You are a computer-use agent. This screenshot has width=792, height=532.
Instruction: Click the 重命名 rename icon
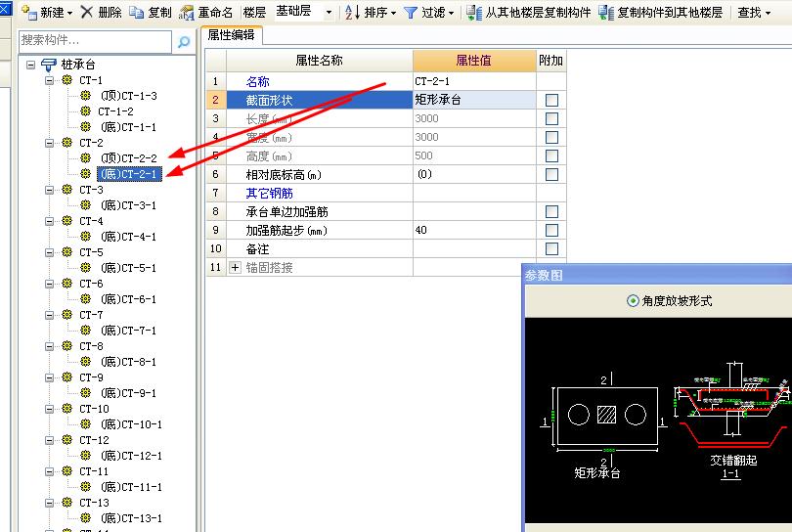(x=187, y=13)
